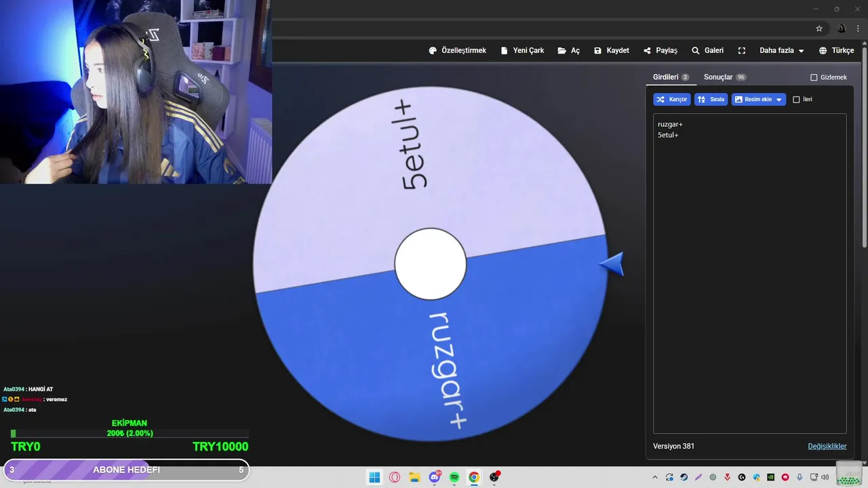The image size is (868, 488).
Task: Spin the wheel by its white center
Action: pyautogui.click(x=431, y=264)
